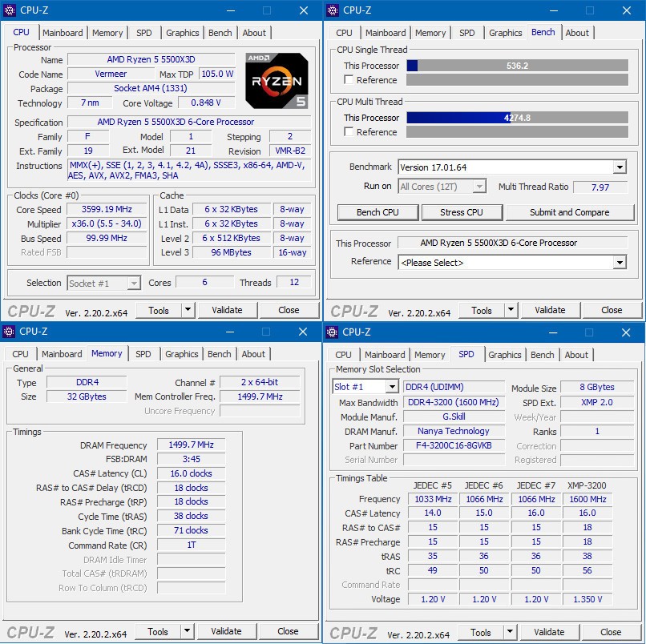Click the Module Size 8 GBytes value
The image size is (646, 644).
click(x=597, y=387)
